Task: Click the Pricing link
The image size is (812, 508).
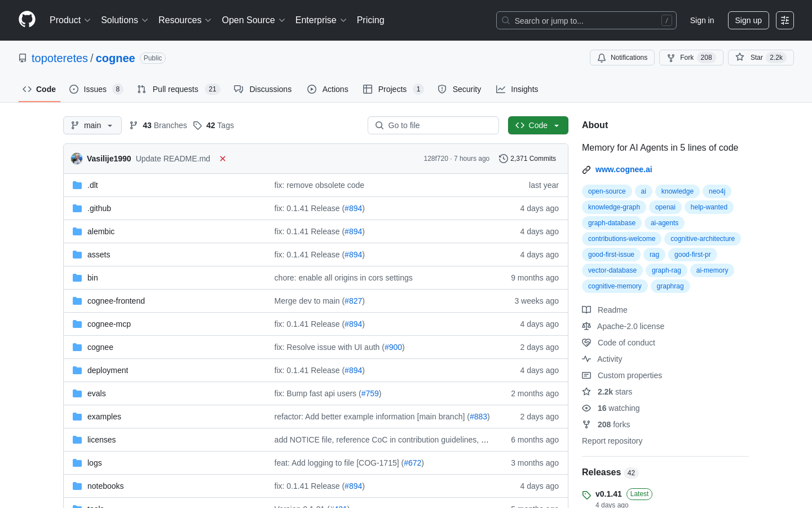Action: coord(370,20)
